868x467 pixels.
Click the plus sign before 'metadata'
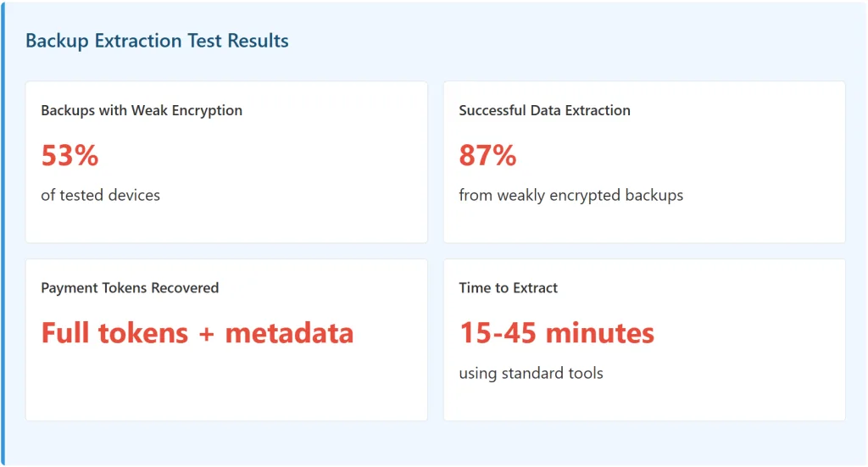coord(206,334)
